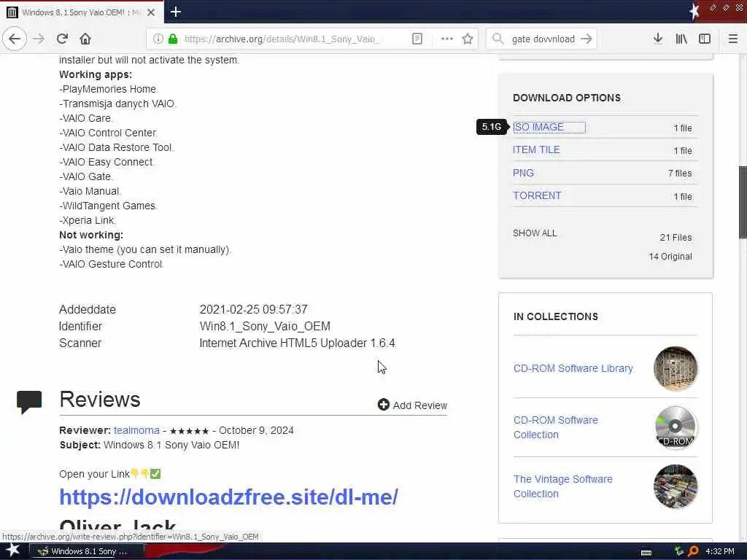Open the library bookshelf icon
The height and width of the screenshot is (560, 747).
tap(681, 39)
